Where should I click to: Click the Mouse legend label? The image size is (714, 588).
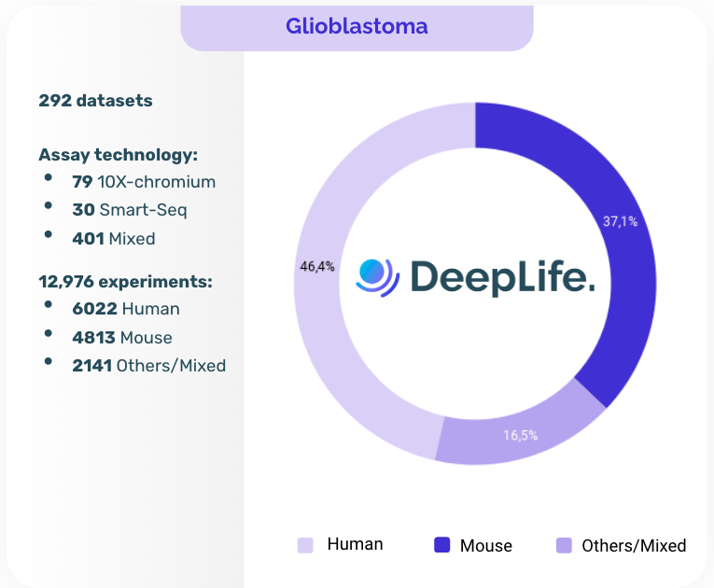pyautogui.click(x=486, y=546)
